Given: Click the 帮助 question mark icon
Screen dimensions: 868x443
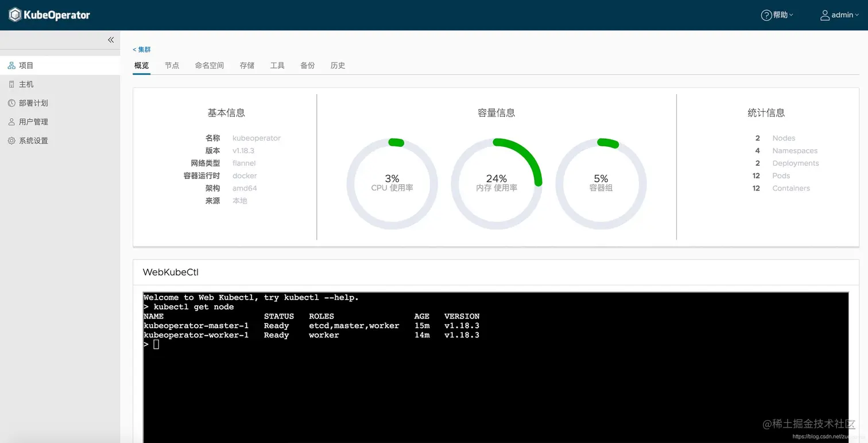Looking at the screenshot, I should coord(765,14).
